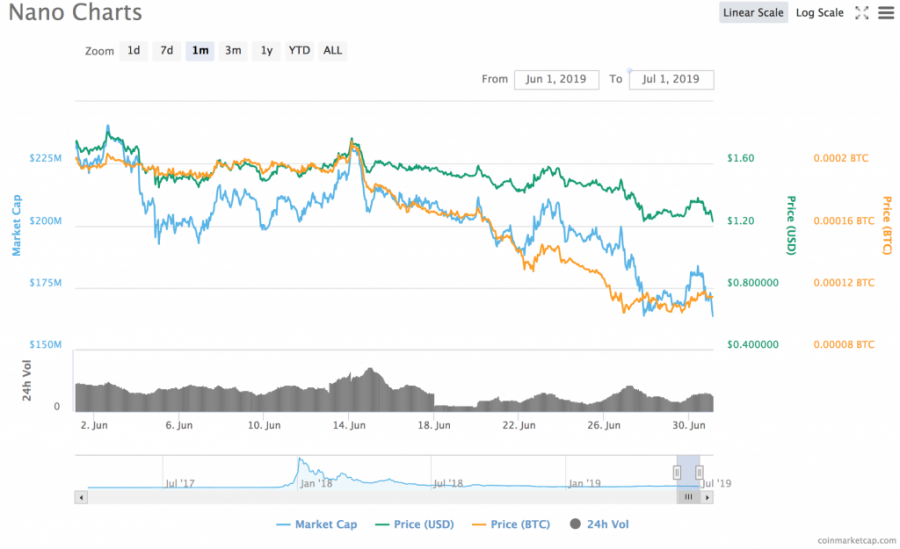Toggle Price (USD) series in legend
Viewport: 900px width, 549px height.
pos(414,524)
